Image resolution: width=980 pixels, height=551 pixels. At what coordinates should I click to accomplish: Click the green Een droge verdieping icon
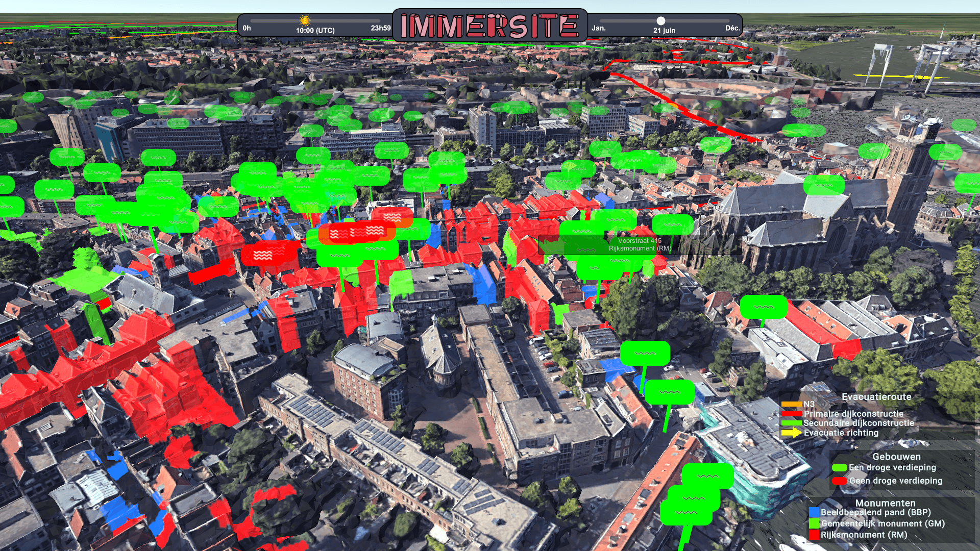tap(839, 467)
